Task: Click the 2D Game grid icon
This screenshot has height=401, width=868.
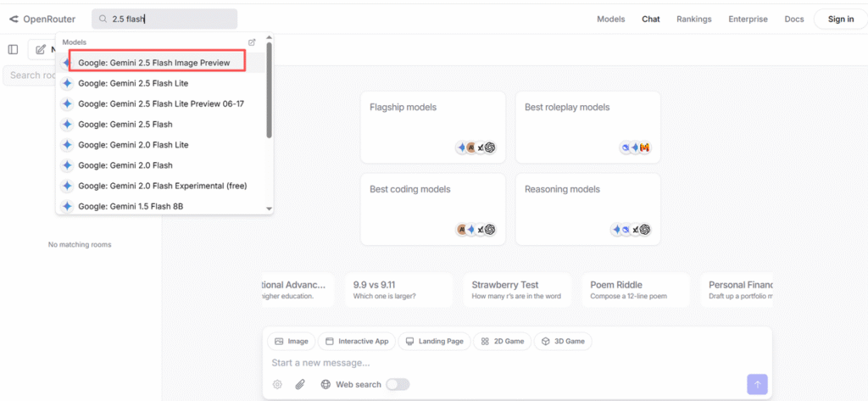Action: tap(485, 341)
